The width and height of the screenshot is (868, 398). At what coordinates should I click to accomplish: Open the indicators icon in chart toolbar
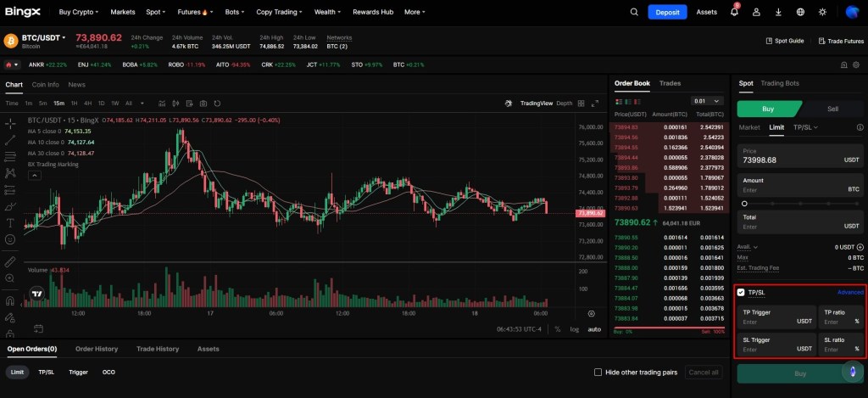[x=162, y=104]
